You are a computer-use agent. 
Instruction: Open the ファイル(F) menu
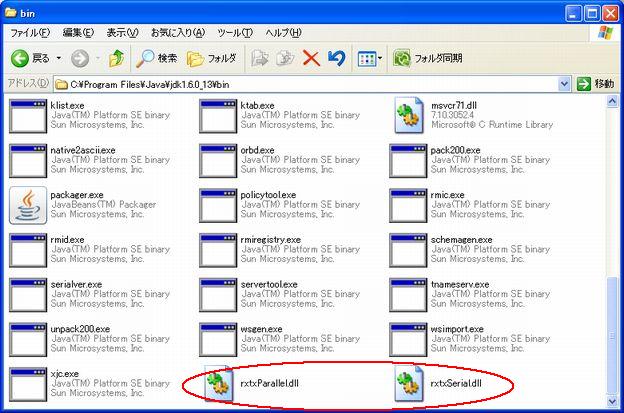point(30,33)
